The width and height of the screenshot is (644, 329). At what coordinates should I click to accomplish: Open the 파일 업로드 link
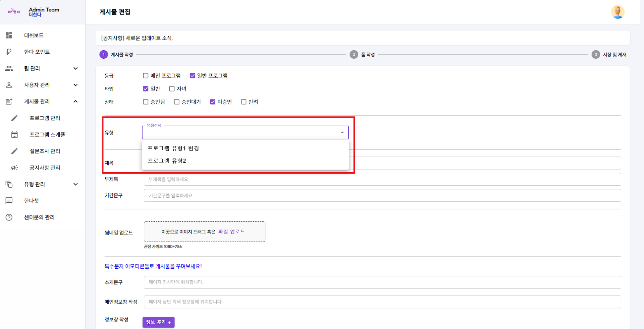[231, 232]
